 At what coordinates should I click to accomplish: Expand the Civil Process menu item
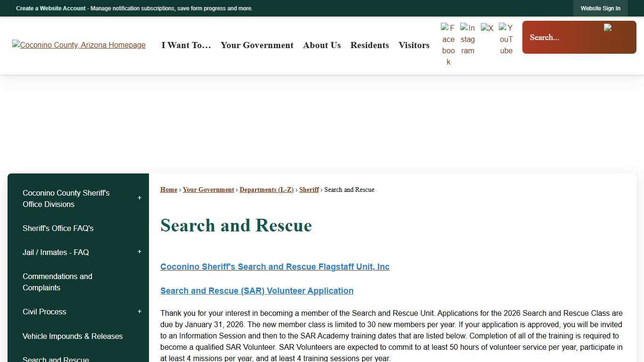[139, 312]
